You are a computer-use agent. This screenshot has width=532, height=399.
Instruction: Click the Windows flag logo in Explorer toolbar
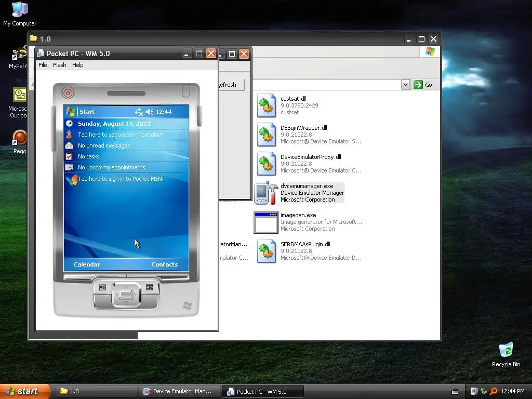click(x=430, y=51)
